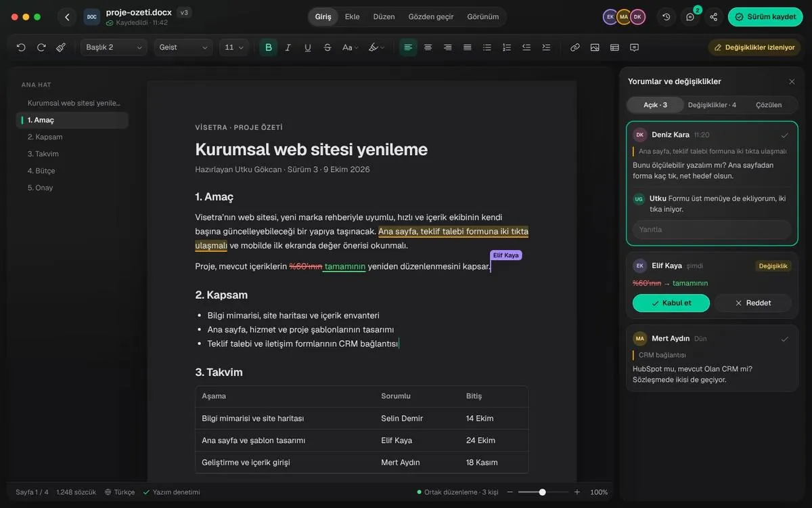Increase paragraph indent

[x=546, y=47]
